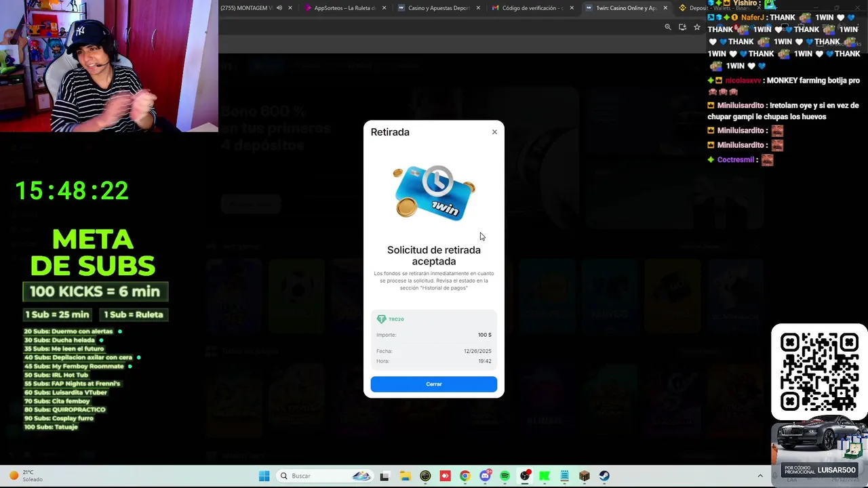The height and width of the screenshot is (488, 868).
Task: Click the 1win wallet clock illustration
Action: [x=434, y=192]
